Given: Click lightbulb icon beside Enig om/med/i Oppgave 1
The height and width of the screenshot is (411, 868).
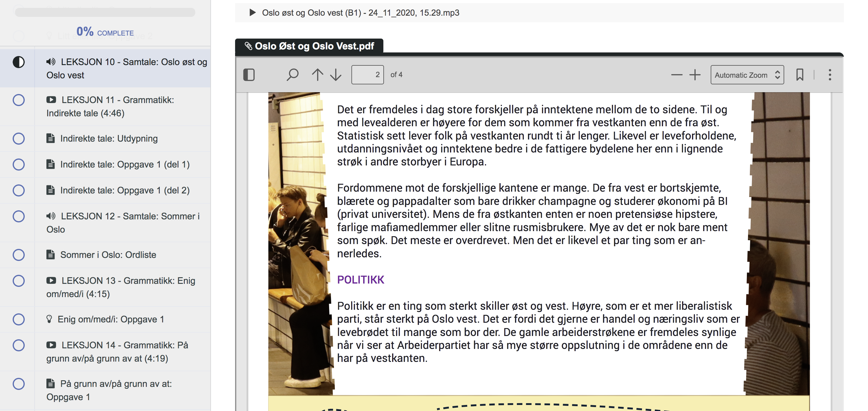Looking at the screenshot, I should [49, 319].
